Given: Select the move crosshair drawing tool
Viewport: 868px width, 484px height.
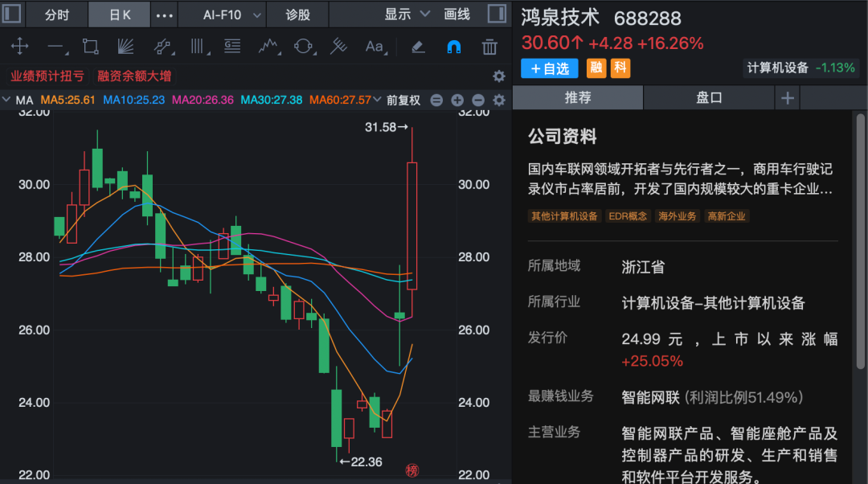Looking at the screenshot, I should click(x=18, y=47).
